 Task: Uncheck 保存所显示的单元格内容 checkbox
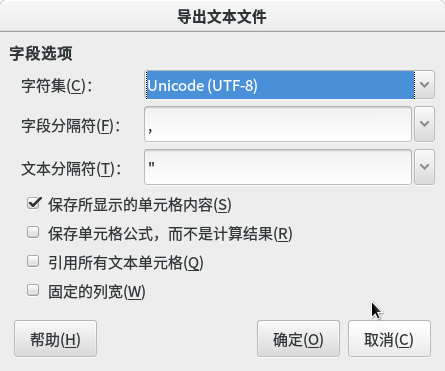pos(34,203)
